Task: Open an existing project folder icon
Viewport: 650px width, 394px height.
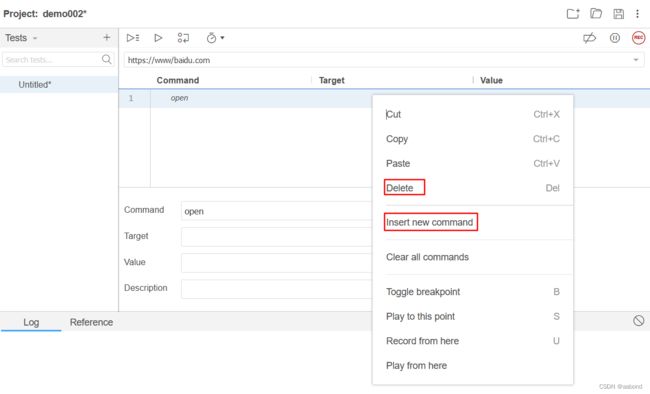Action: pos(596,14)
